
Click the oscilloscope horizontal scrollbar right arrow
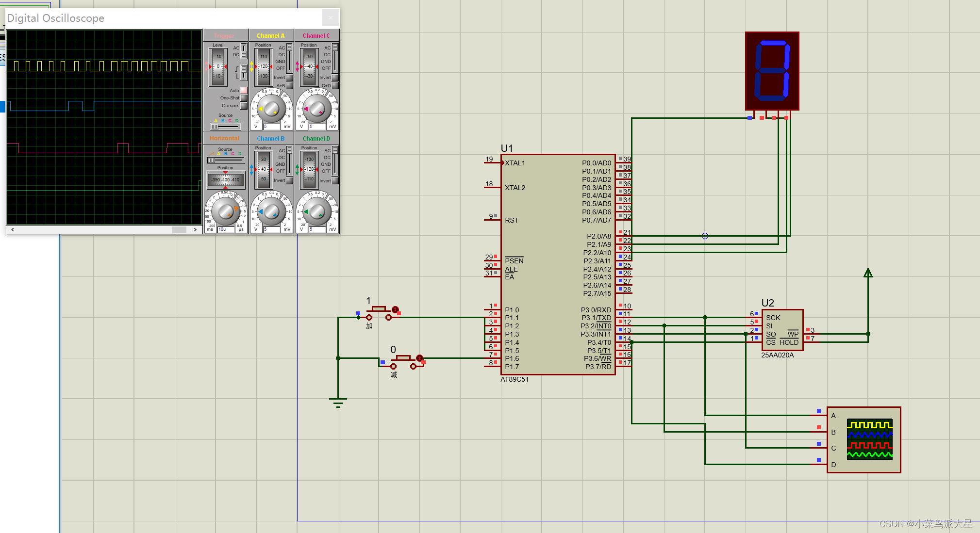[195, 229]
